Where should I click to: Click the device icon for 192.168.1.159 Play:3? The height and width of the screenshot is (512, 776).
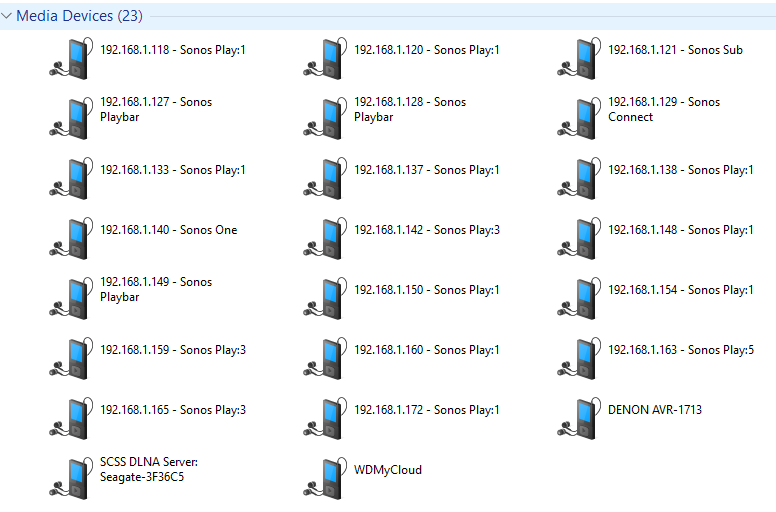point(71,359)
